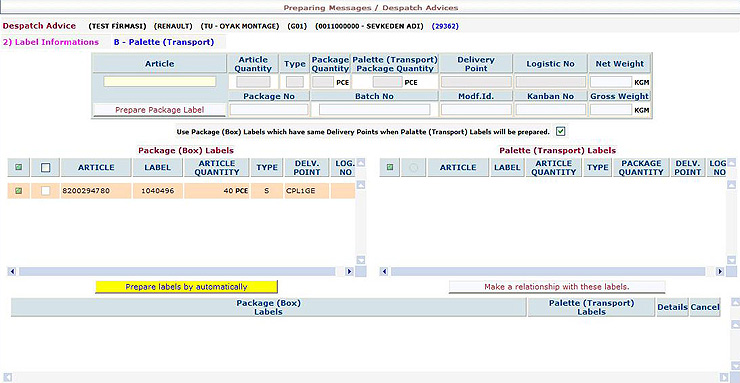Click the Batch No field

375,110
